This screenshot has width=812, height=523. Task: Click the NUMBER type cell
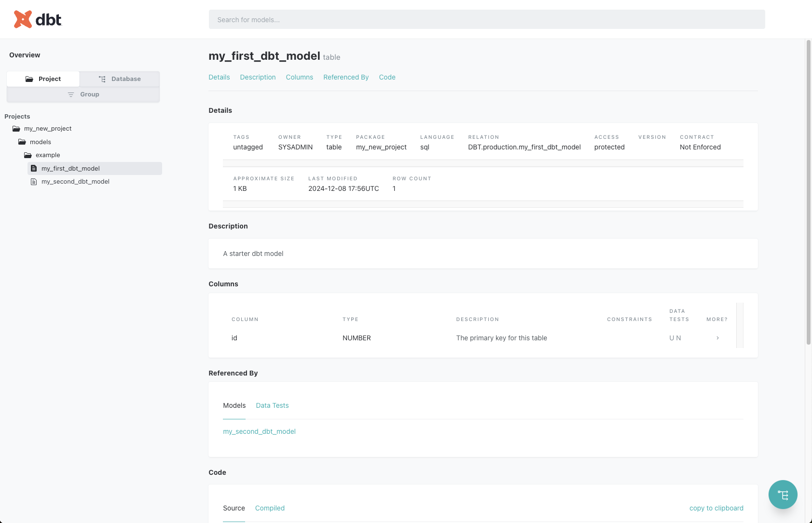coord(357,338)
